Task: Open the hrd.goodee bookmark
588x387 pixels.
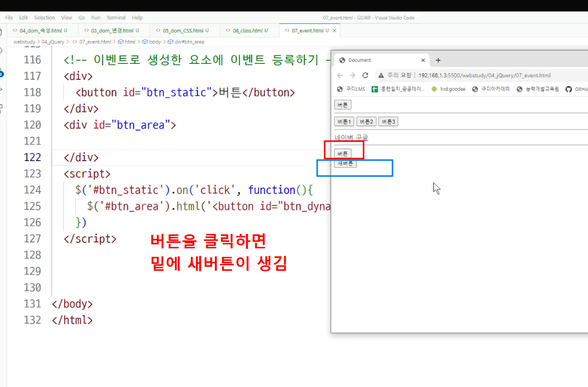Action: click(x=448, y=89)
